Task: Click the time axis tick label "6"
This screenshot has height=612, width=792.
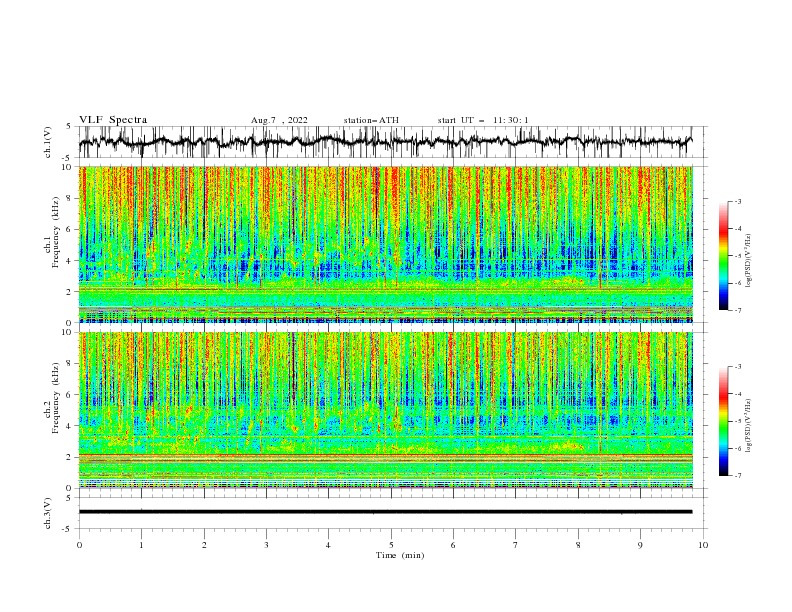Action: point(453,545)
